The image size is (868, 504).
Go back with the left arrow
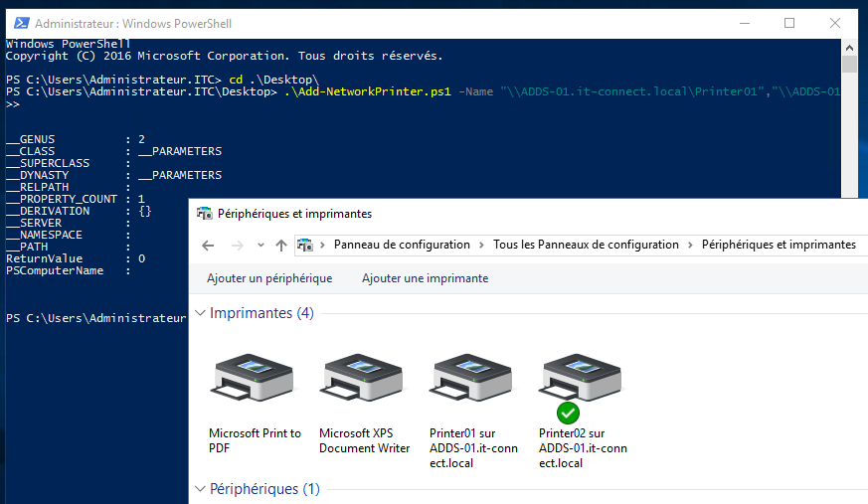(208, 246)
